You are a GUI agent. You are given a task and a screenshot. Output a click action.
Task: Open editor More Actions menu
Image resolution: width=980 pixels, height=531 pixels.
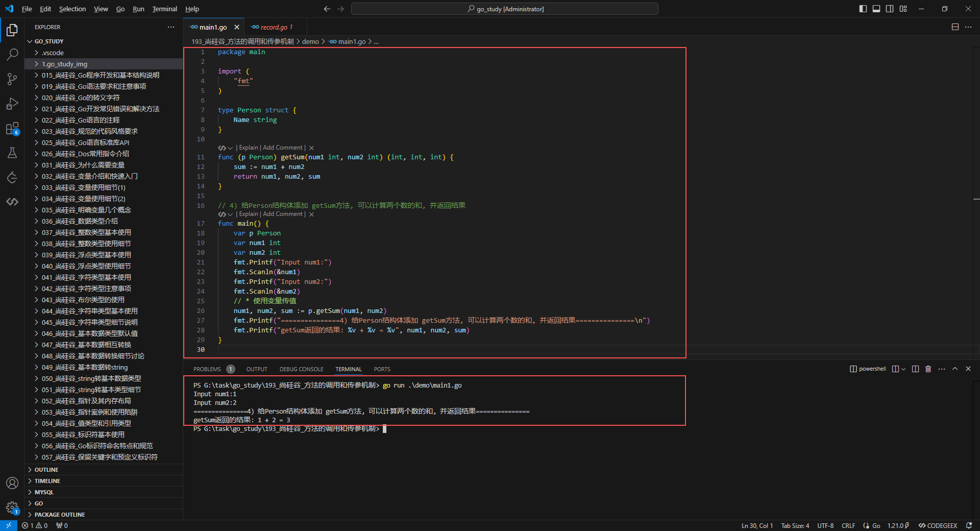(x=968, y=27)
